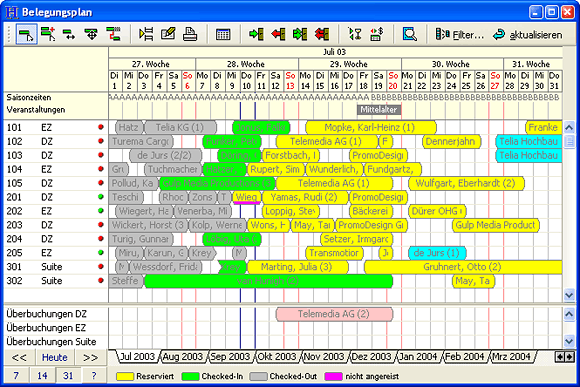Screen dimensions: 580x387
Task: Go forward with the >> button
Action: (91, 357)
